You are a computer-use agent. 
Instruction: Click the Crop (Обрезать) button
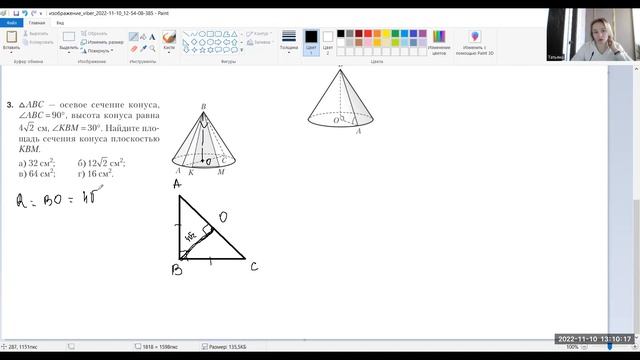(x=94, y=33)
